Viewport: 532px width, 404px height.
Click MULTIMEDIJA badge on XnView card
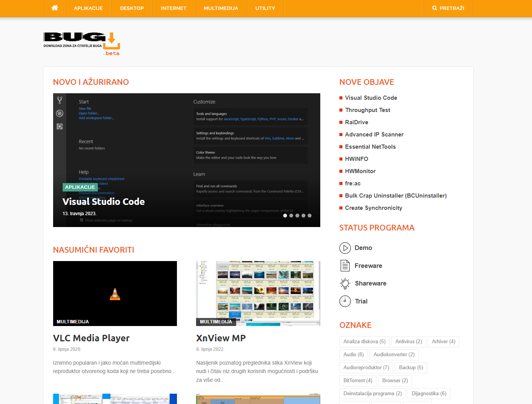216,322
